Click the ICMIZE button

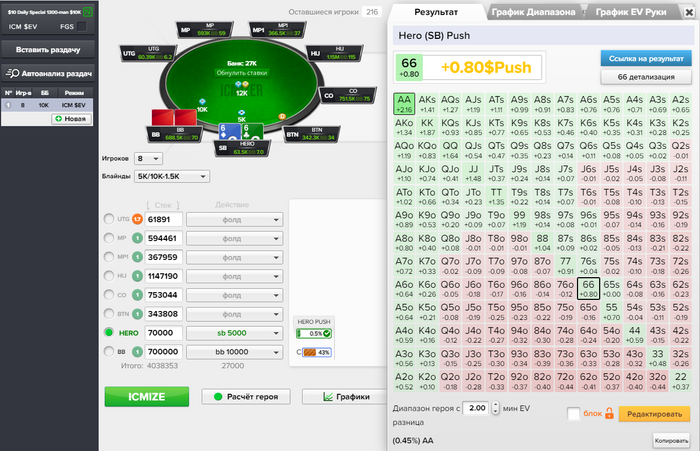[147, 397]
